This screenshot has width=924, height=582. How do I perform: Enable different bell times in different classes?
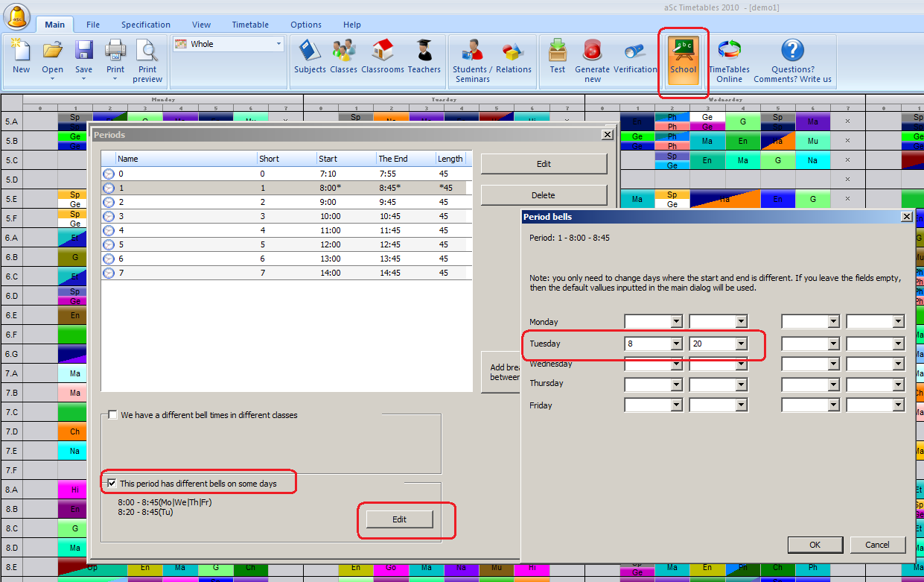pos(113,415)
